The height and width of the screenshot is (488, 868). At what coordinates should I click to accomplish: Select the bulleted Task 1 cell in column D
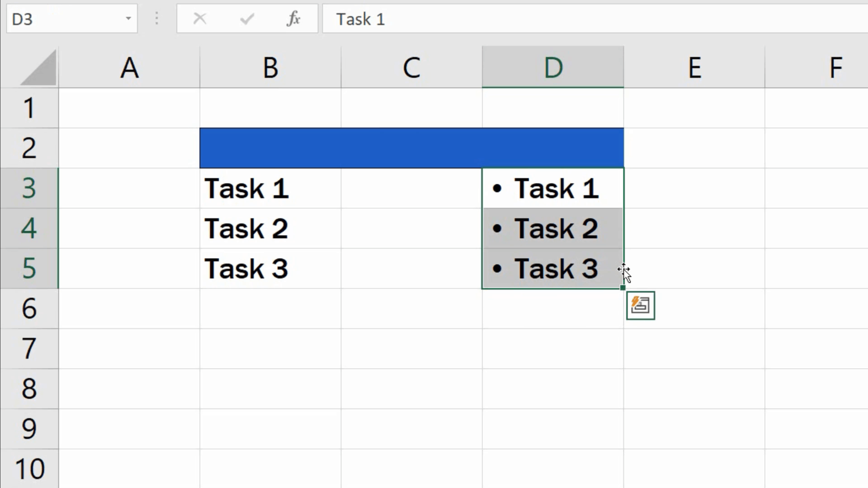pyautogui.click(x=553, y=188)
